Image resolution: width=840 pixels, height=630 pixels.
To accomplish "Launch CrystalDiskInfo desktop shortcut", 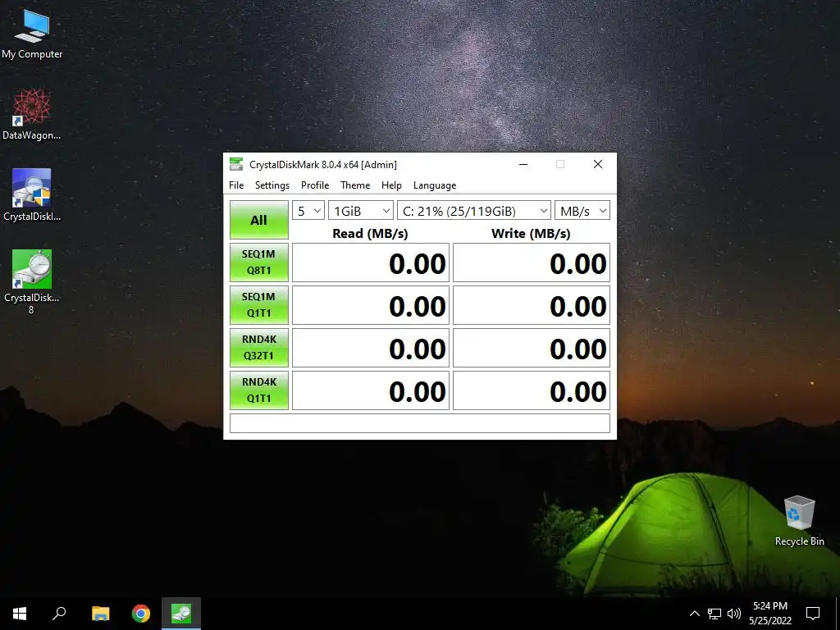I will 32,195.
